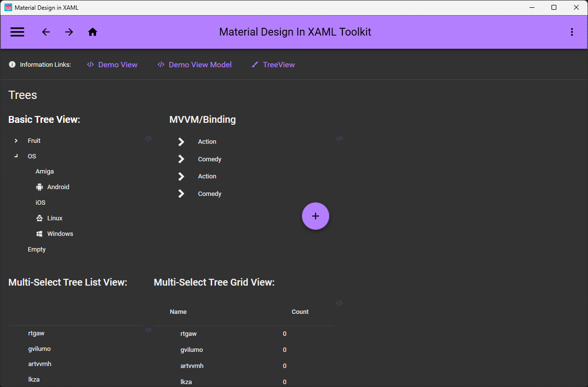Maximize the Material Design in XAML window
Screen dimensions: 588x387
(x=554, y=7)
